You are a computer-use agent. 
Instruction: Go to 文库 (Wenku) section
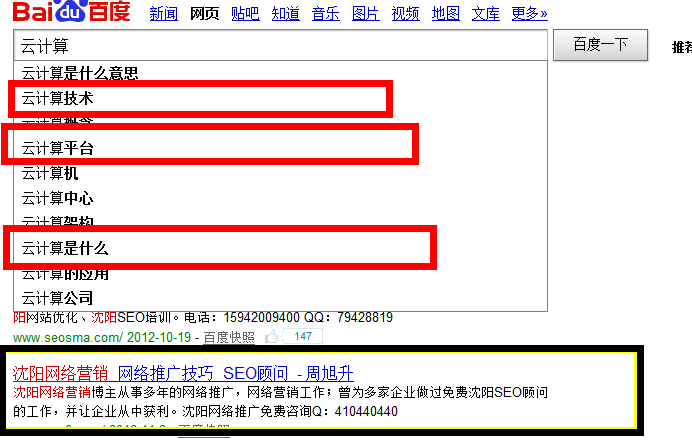(486, 14)
